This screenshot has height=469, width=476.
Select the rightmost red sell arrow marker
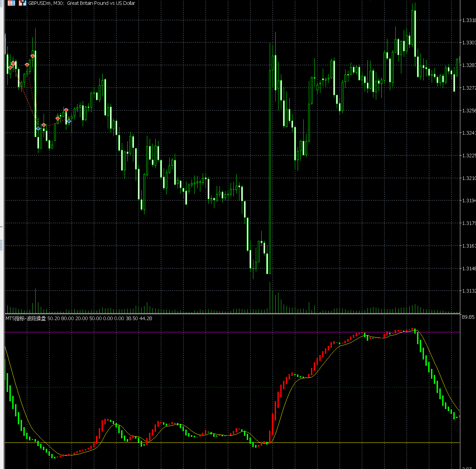pyautogui.click(x=66, y=111)
